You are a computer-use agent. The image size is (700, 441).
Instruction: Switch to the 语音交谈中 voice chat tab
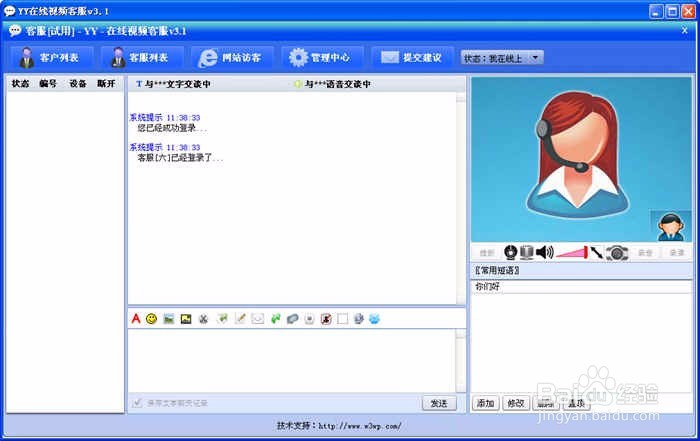click(x=333, y=84)
